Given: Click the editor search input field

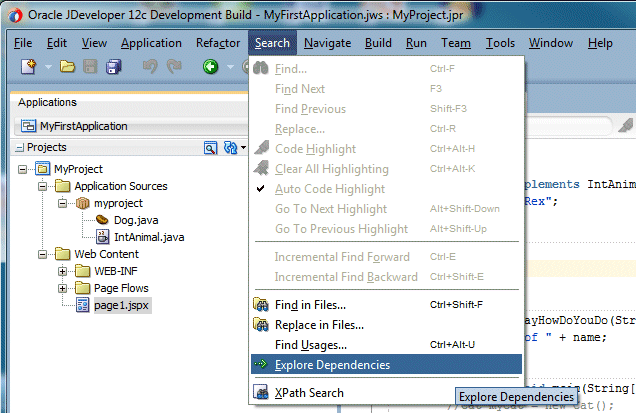Looking at the screenshot, I should click(x=568, y=125).
